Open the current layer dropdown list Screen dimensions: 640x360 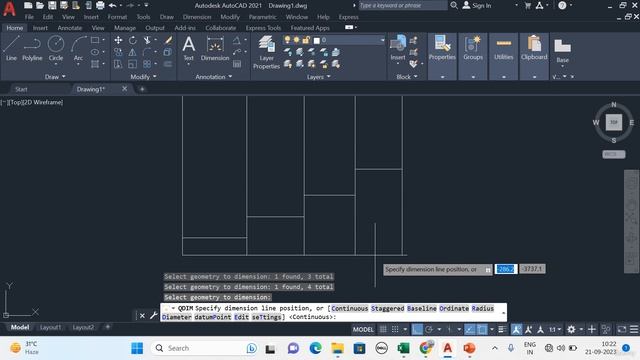(x=382, y=40)
